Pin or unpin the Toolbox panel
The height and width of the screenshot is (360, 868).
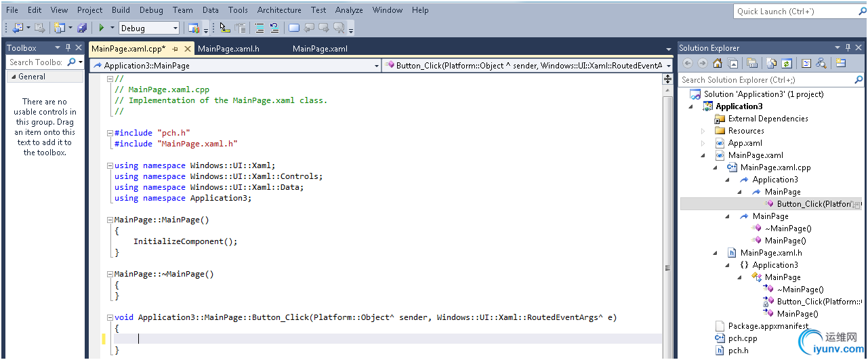[x=68, y=47]
